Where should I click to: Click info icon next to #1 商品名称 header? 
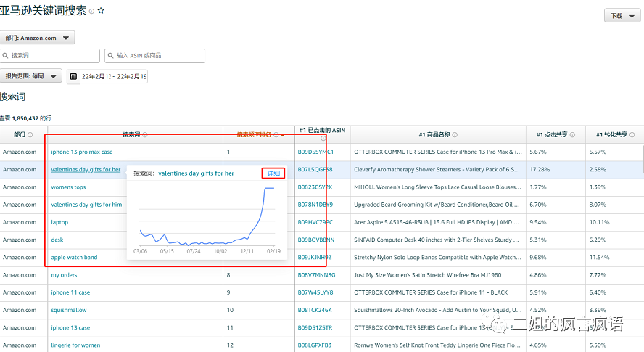click(455, 135)
